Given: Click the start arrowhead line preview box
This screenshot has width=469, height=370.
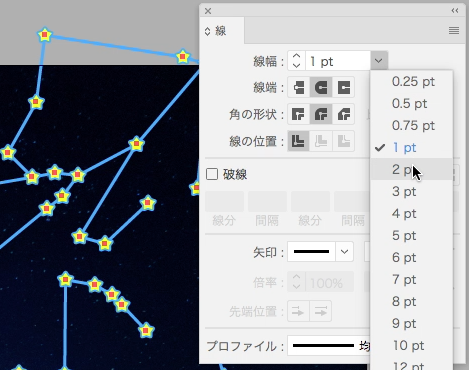Looking at the screenshot, I should tap(311, 251).
